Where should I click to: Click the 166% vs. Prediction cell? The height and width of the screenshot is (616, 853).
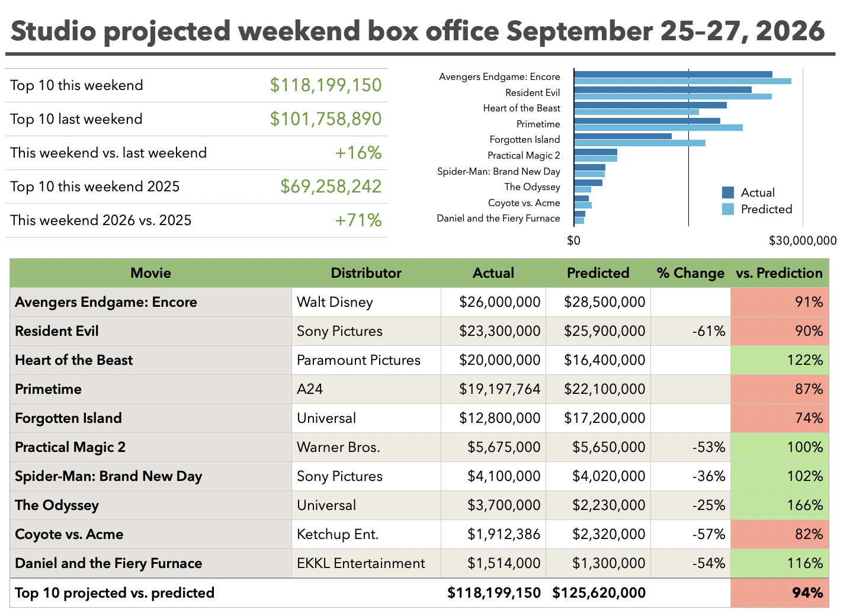[780, 505]
